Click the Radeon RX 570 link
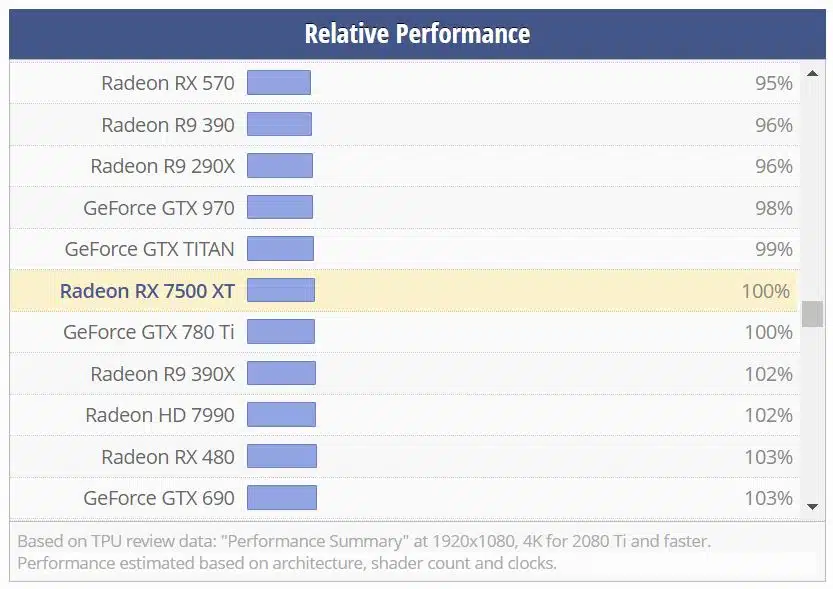Screen dimensions: 833x589 166,83
